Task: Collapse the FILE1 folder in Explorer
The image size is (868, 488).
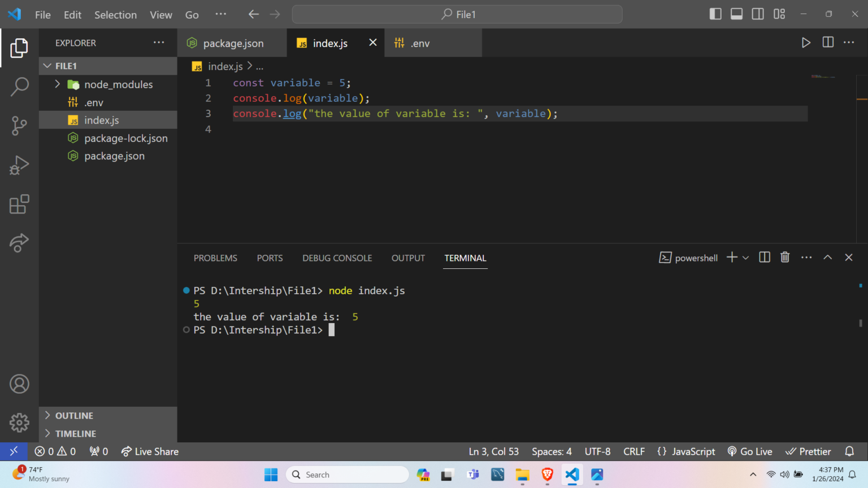Action: pos(47,66)
